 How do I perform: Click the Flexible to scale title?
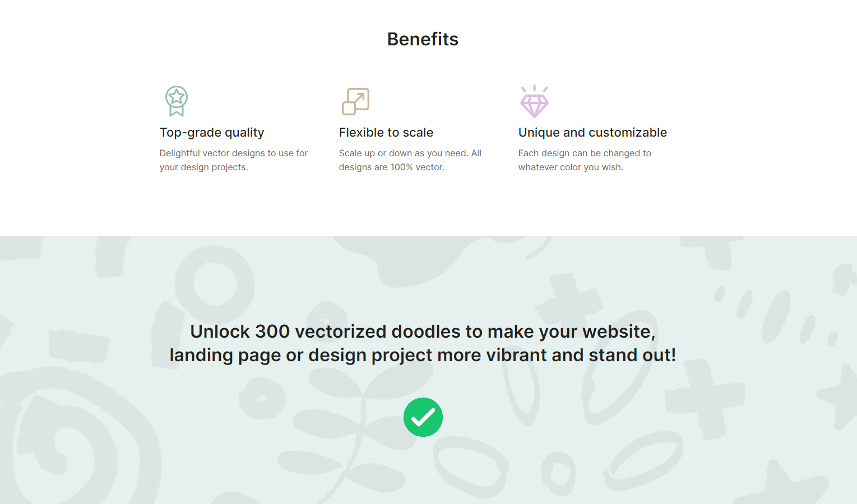click(386, 133)
